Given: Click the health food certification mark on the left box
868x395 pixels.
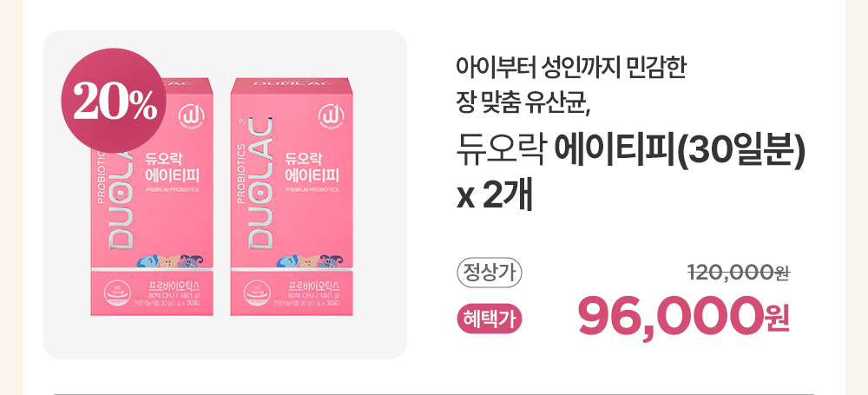Looking at the screenshot, I should [118, 295].
